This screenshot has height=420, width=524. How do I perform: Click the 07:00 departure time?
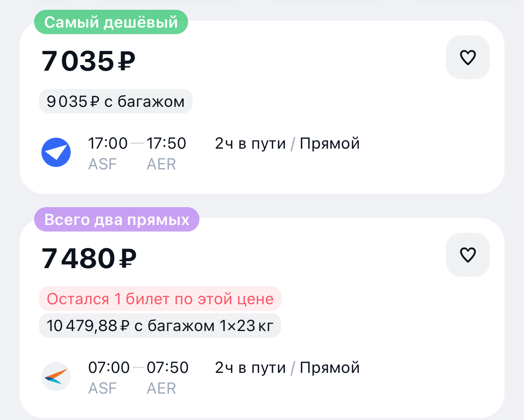click(x=109, y=368)
